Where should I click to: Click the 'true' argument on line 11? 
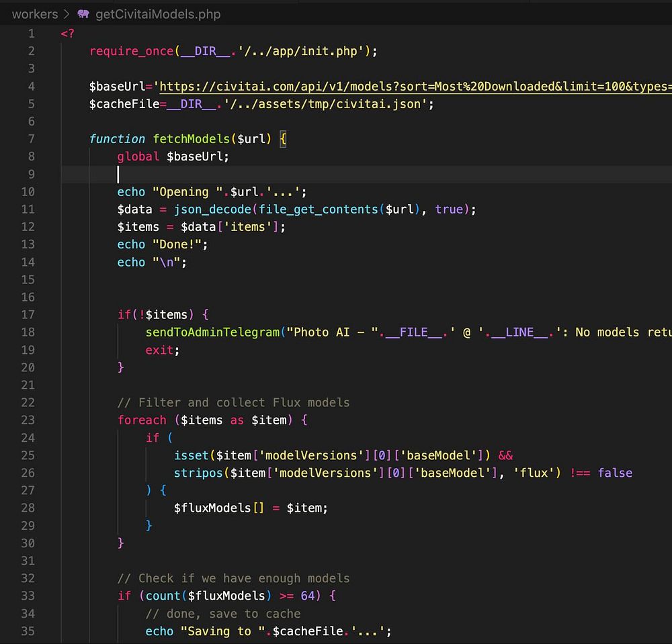point(449,210)
